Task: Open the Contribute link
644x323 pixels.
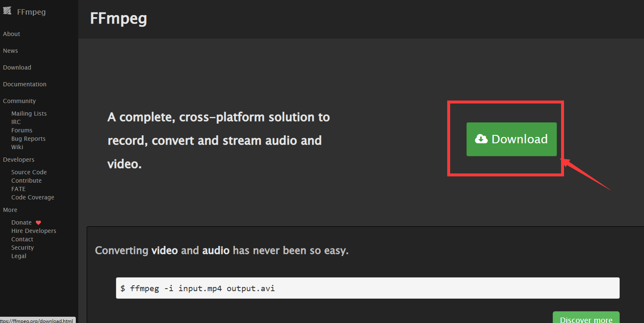Action: (x=26, y=181)
